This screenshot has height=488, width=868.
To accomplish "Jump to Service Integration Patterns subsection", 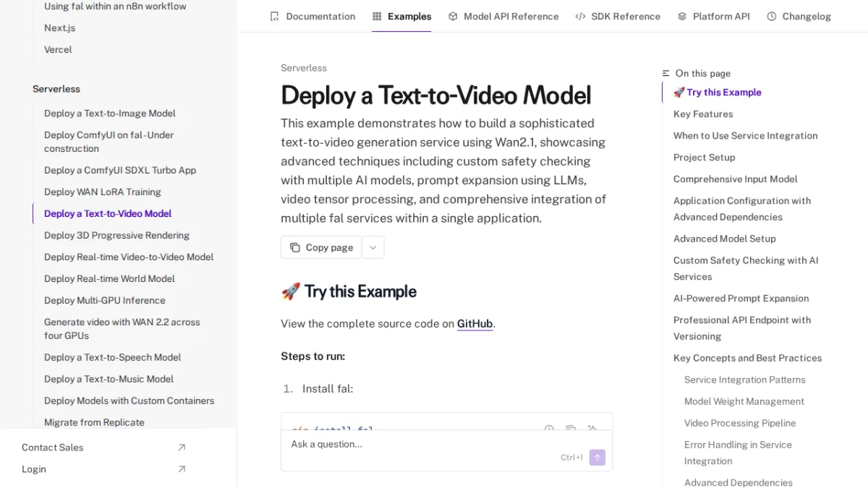I will [744, 380].
